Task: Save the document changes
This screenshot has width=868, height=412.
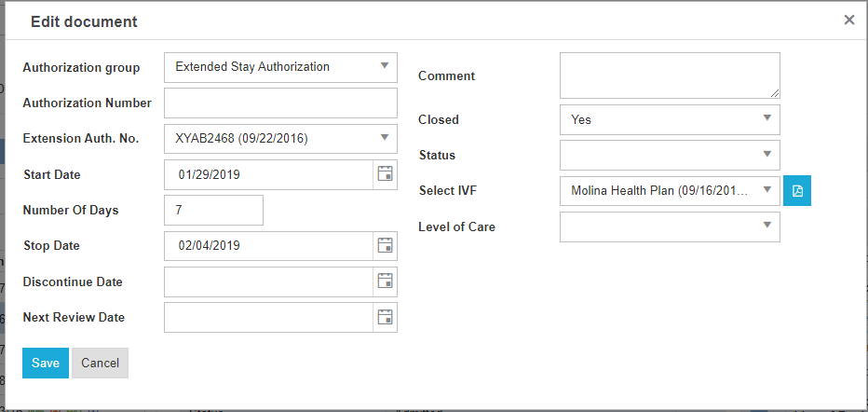Action: click(46, 364)
